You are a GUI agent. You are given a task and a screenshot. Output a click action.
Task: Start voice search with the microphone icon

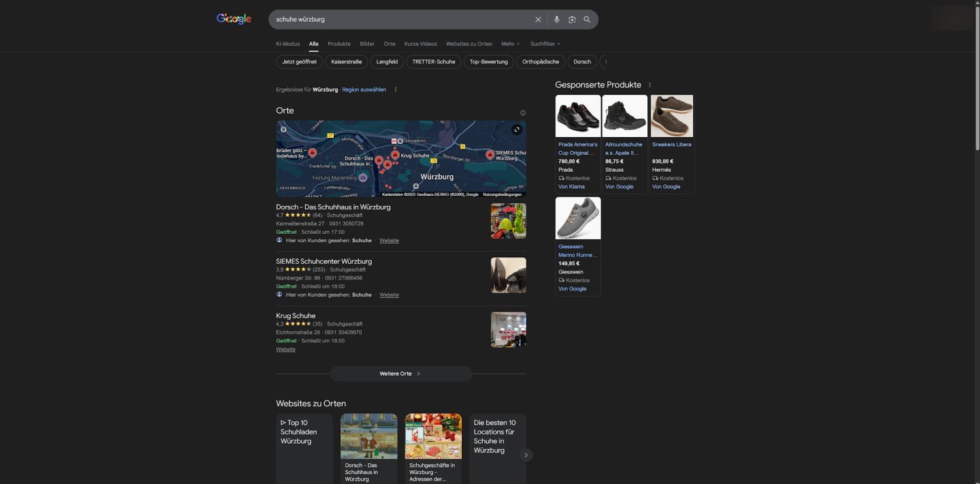pos(557,20)
